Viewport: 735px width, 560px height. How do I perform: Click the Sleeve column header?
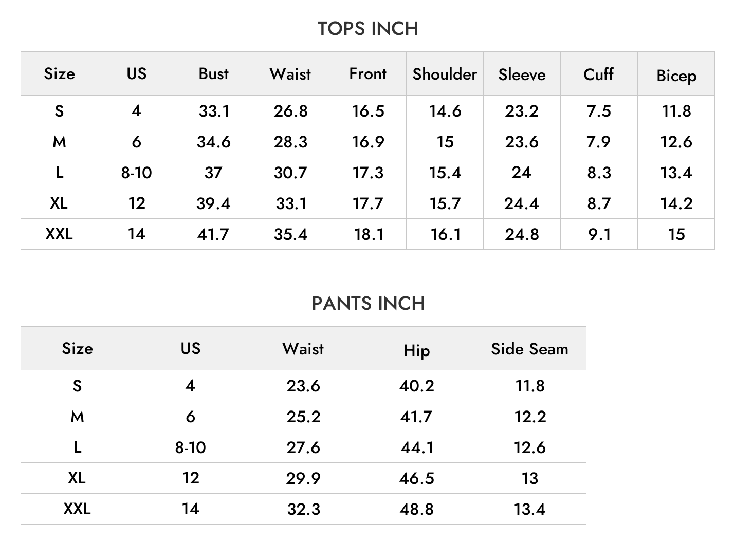pos(522,74)
